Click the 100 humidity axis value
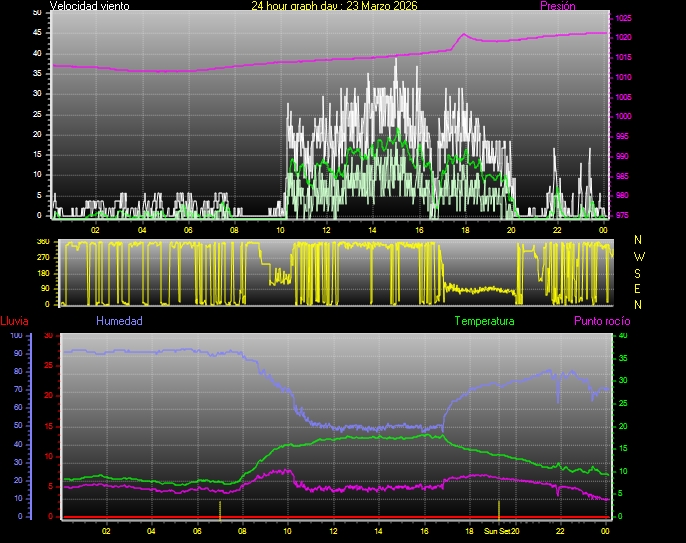 tap(16, 336)
